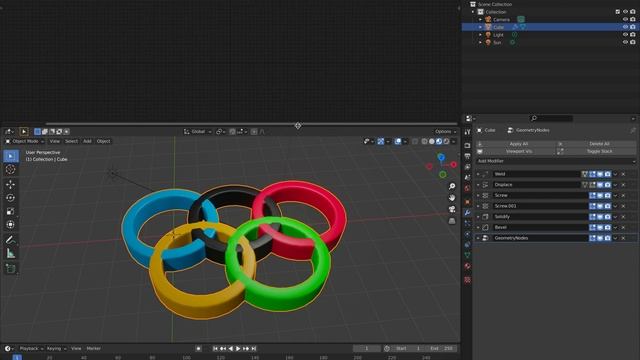
Task: Expand the Camera item in the outliner
Action: [480, 19]
